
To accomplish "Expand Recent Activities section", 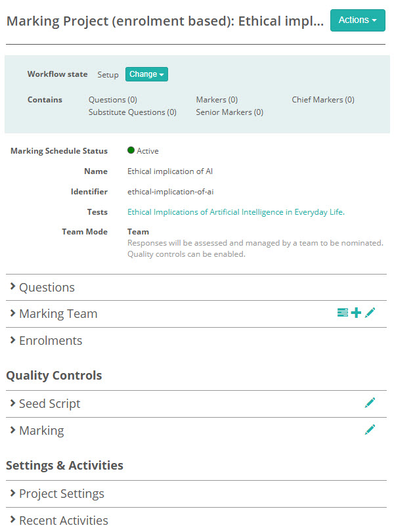I will (62, 520).
